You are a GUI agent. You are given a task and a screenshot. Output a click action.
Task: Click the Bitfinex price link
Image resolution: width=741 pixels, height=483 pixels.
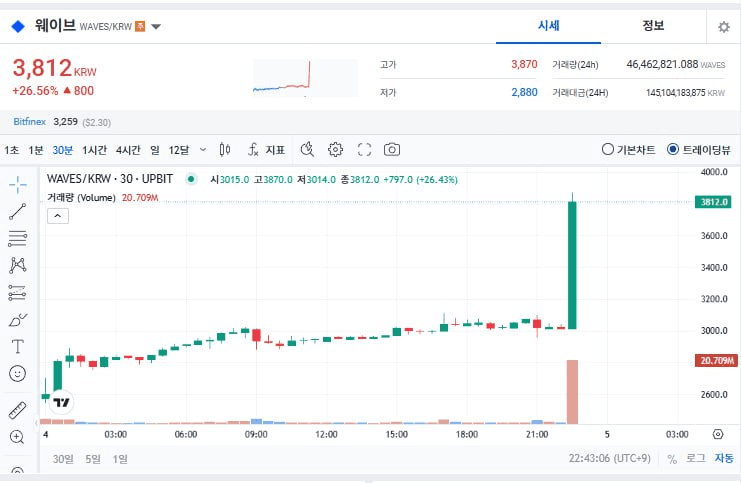(29, 122)
